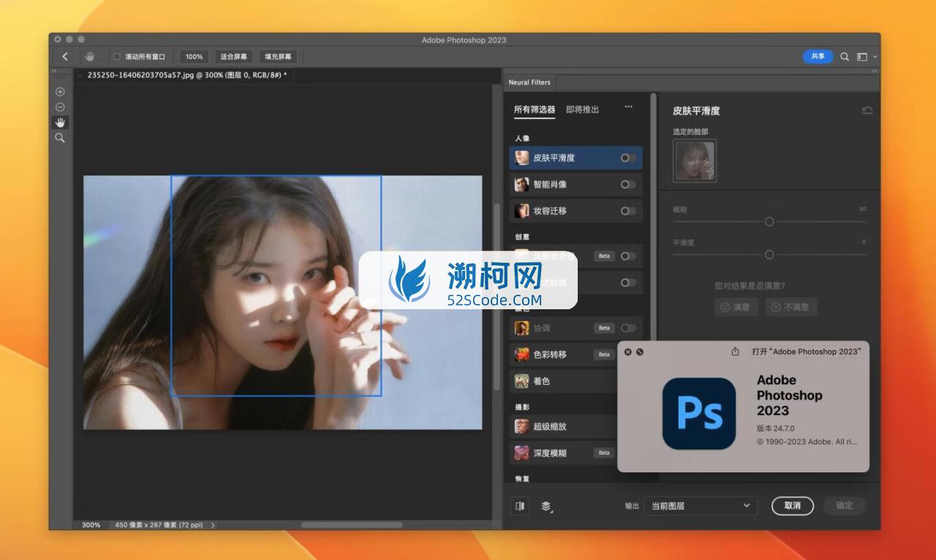Toggle the switch below the first Beta row
The image size is (936, 560).
[x=628, y=282]
